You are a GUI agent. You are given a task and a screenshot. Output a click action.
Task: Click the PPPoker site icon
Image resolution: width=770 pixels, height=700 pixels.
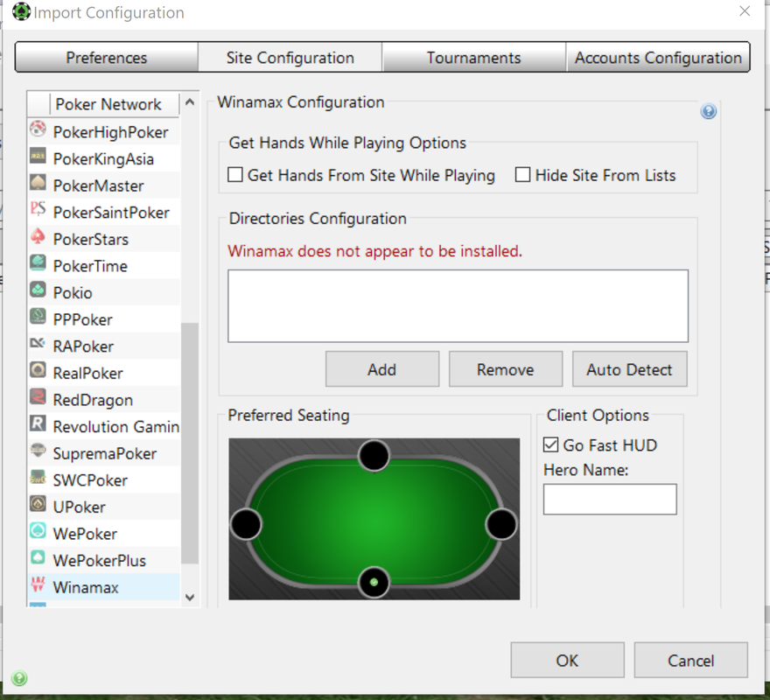tap(38, 317)
